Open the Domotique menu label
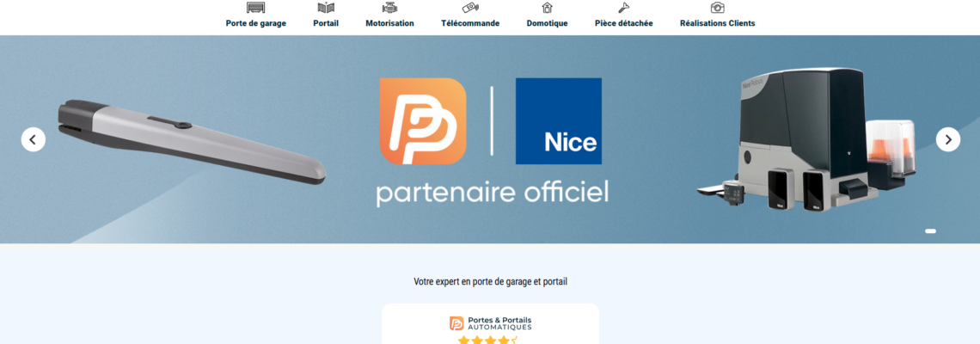Viewport: 980px width, 344px height. [x=547, y=23]
